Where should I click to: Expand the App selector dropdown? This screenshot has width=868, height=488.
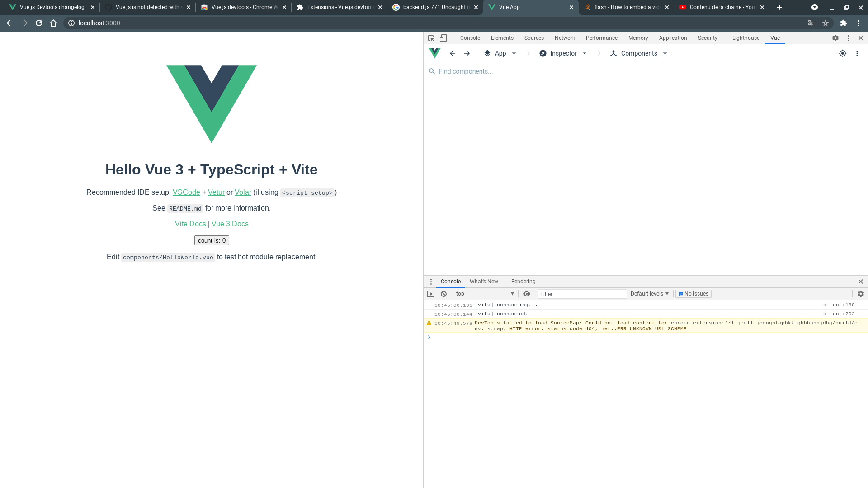500,53
